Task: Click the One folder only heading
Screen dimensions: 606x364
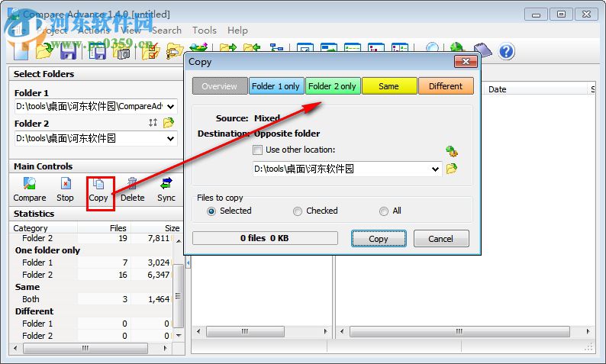Action: [47, 250]
